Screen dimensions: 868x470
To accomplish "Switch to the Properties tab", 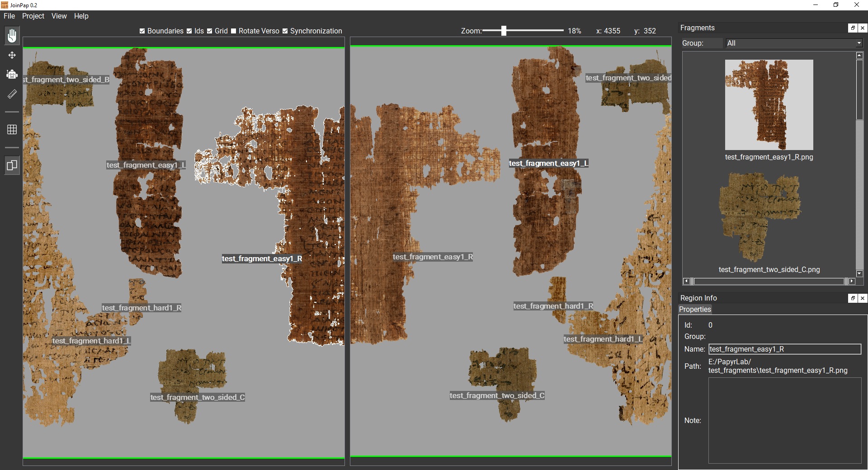I will (x=695, y=310).
